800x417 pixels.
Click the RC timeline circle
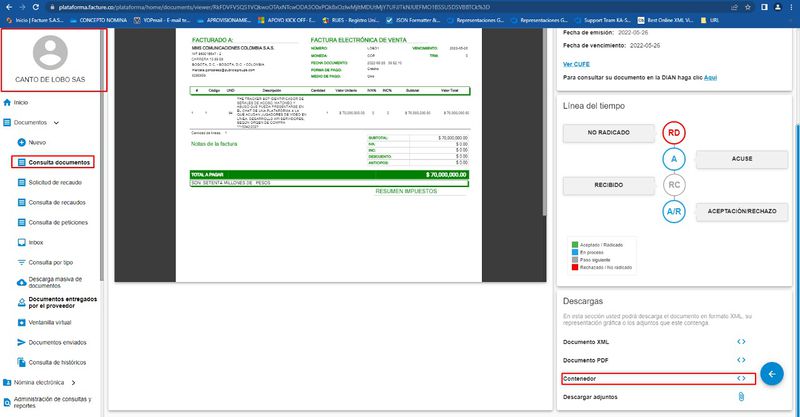(674, 185)
